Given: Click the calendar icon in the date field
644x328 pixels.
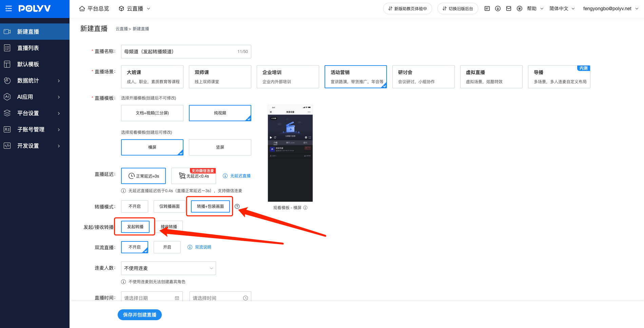Looking at the screenshot, I should tap(177, 298).
